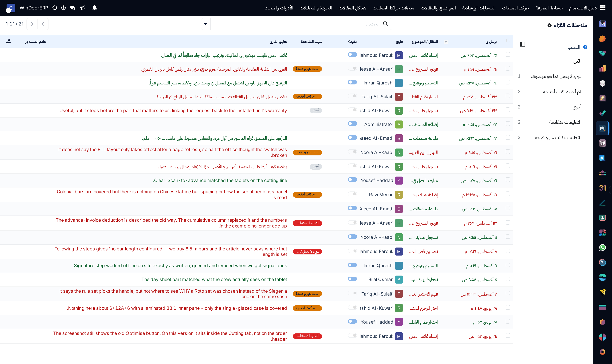This screenshot has height=364, width=612.
Task: Open the yellow paper-plane email app icon
Action: point(602,292)
